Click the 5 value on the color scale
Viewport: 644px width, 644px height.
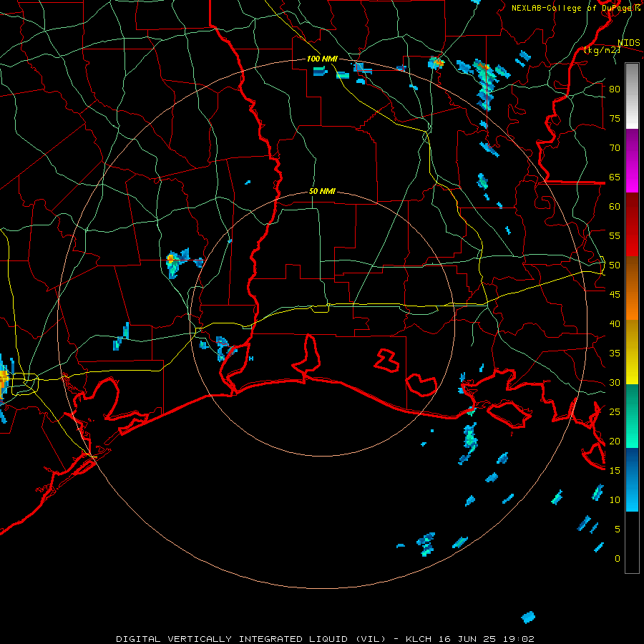click(x=618, y=530)
